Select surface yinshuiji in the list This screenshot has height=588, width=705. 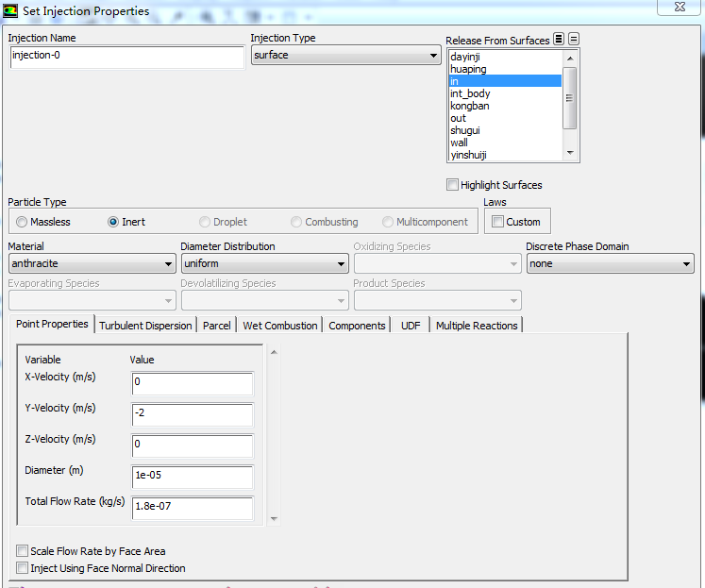point(505,155)
